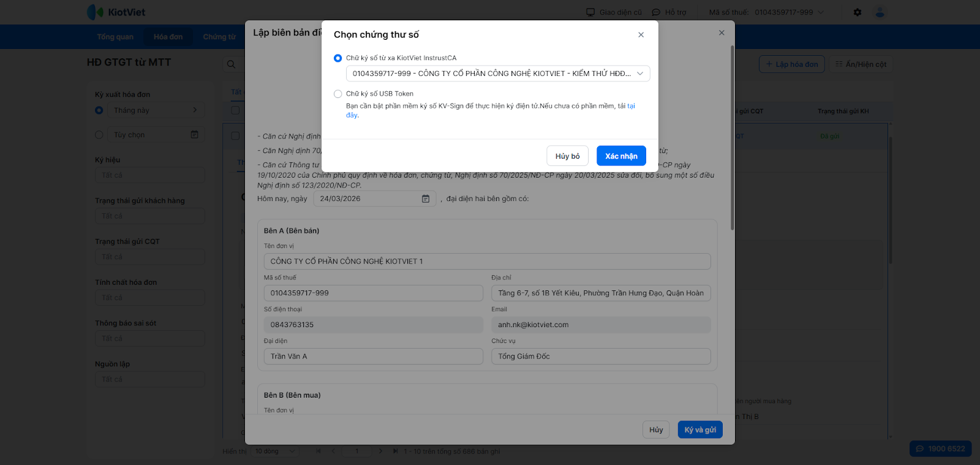This screenshot has width=980, height=465.
Task: Click the Giao diện cũ monitor icon
Action: point(590,12)
